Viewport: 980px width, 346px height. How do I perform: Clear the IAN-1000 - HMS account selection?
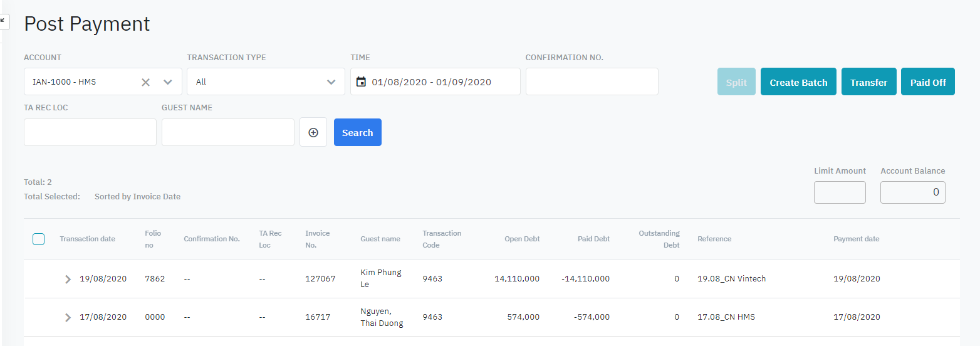(145, 82)
